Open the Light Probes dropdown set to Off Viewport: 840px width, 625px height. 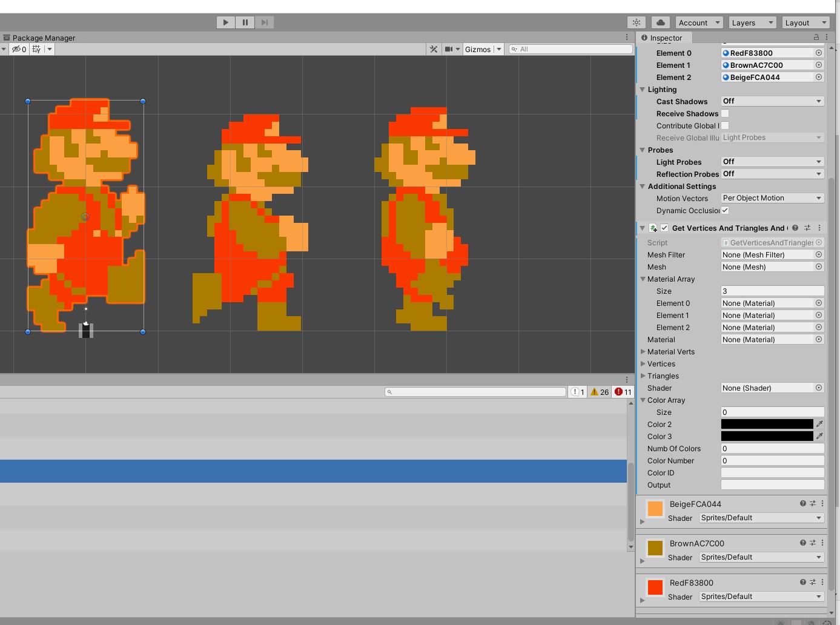click(772, 162)
